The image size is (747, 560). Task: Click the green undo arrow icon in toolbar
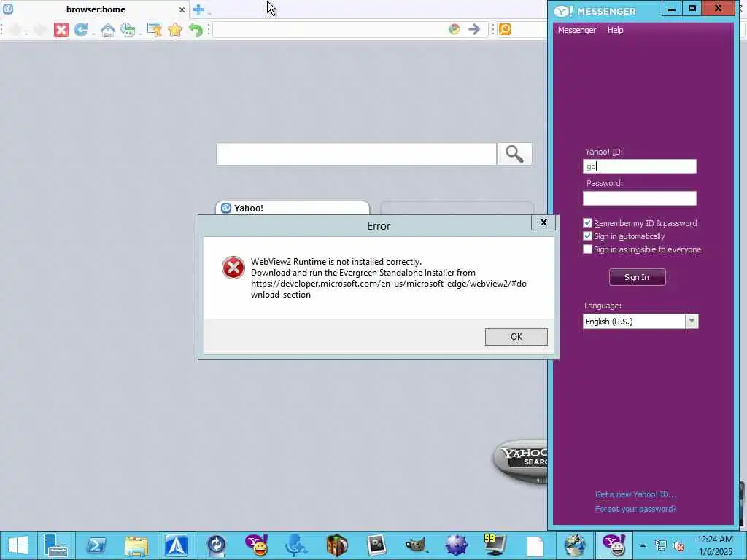coord(196,30)
